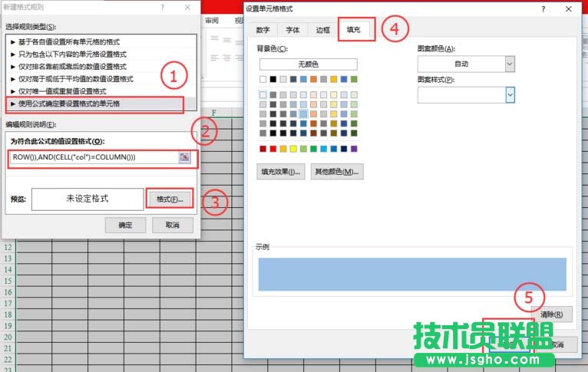This screenshot has height=372, width=588.
Task: Select row 15 header in Excel
Action: (x=8, y=281)
